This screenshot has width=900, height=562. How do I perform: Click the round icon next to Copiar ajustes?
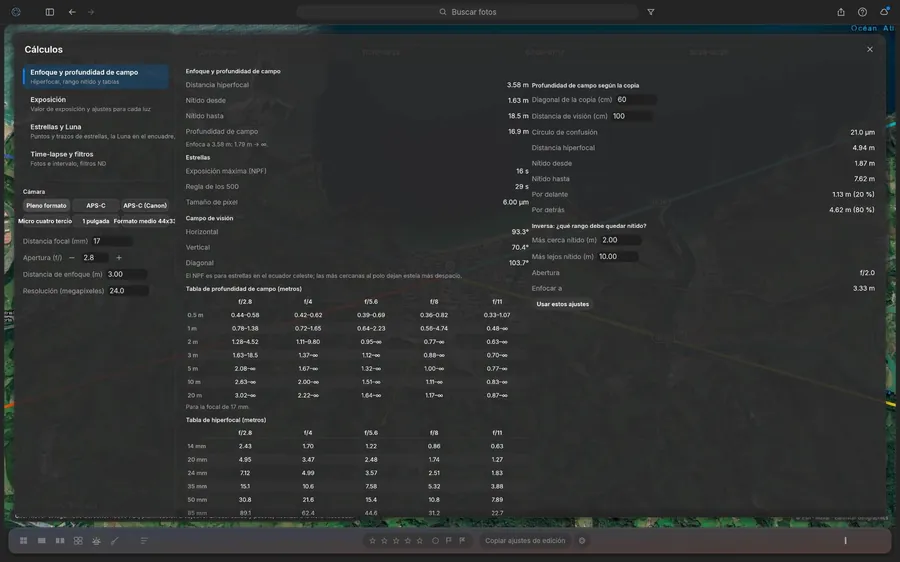click(582, 541)
